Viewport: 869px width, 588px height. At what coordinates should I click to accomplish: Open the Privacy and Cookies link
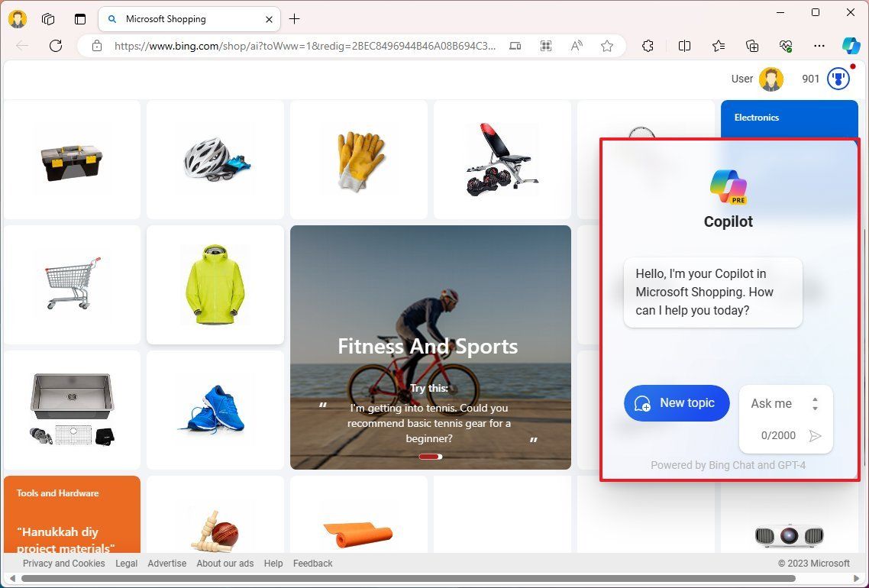coord(64,564)
